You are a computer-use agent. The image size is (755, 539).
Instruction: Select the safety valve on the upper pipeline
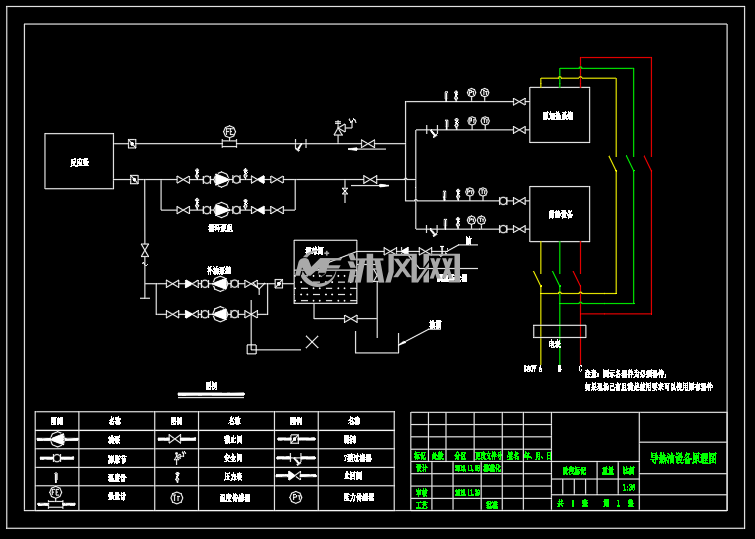[344, 129]
